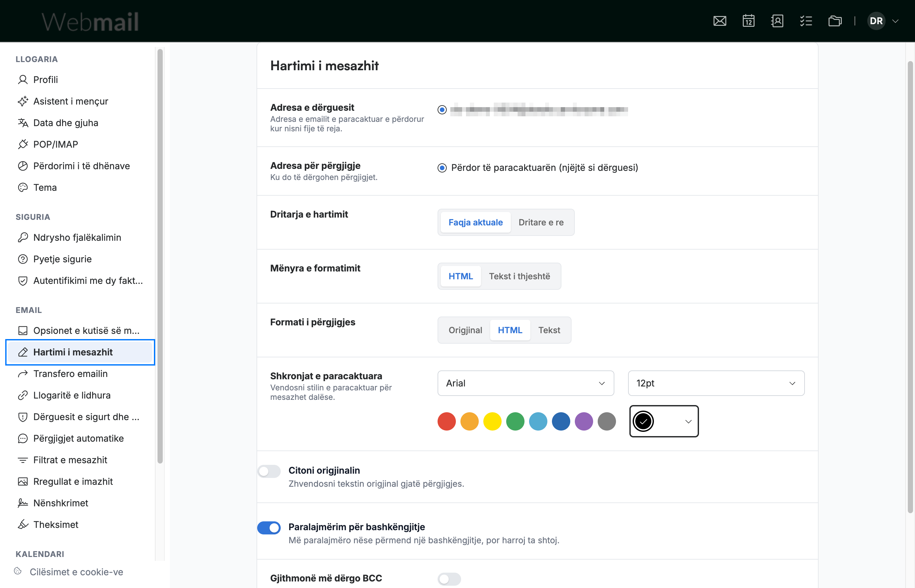Screen dimensions: 915x588
Task: Click the plug icon beside POP/IMAP
Action: point(23,144)
